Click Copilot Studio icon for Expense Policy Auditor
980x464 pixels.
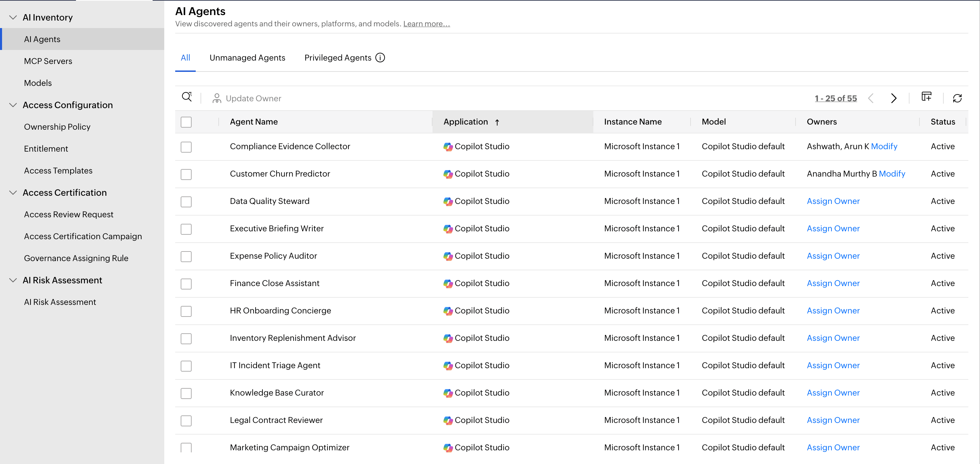click(448, 256)
